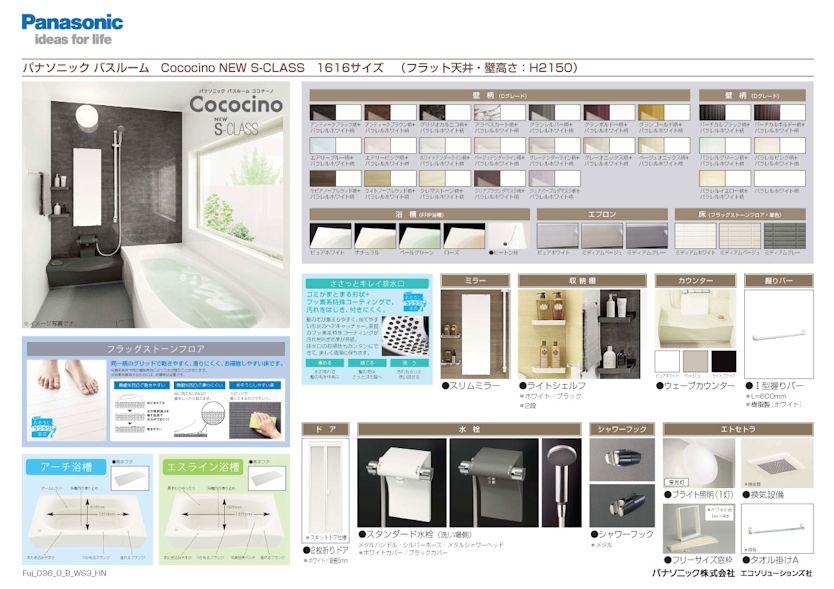Click the ささっとキレイ排水口 heading
Viewport: 834px width, 589px height.
(367, 284)
